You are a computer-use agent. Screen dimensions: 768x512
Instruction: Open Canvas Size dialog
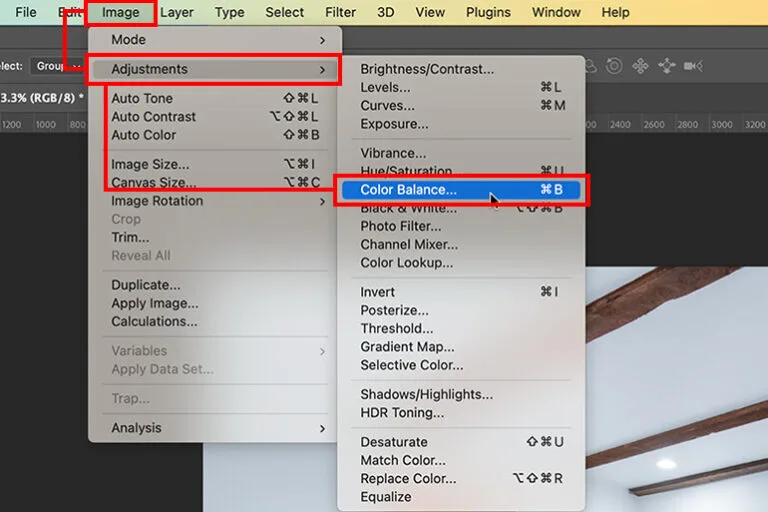pyautogui.click(x=216, y=182)
